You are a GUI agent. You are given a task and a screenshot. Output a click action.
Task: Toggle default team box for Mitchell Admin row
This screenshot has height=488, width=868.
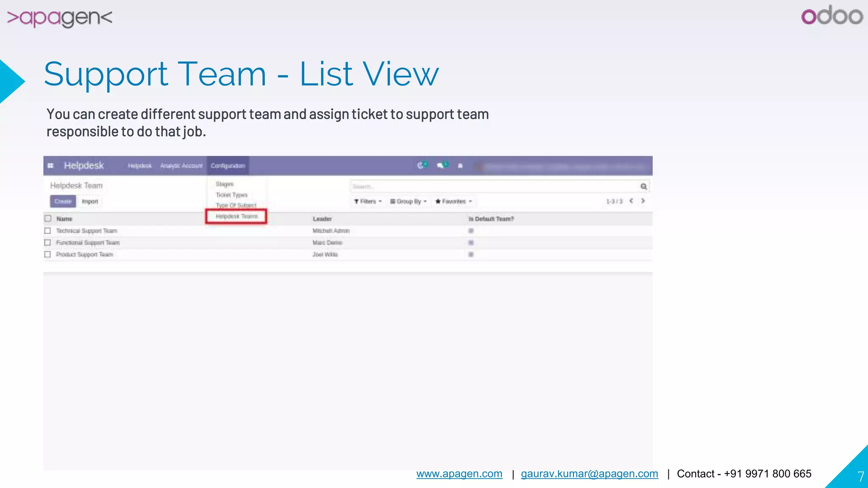[471, 231]
